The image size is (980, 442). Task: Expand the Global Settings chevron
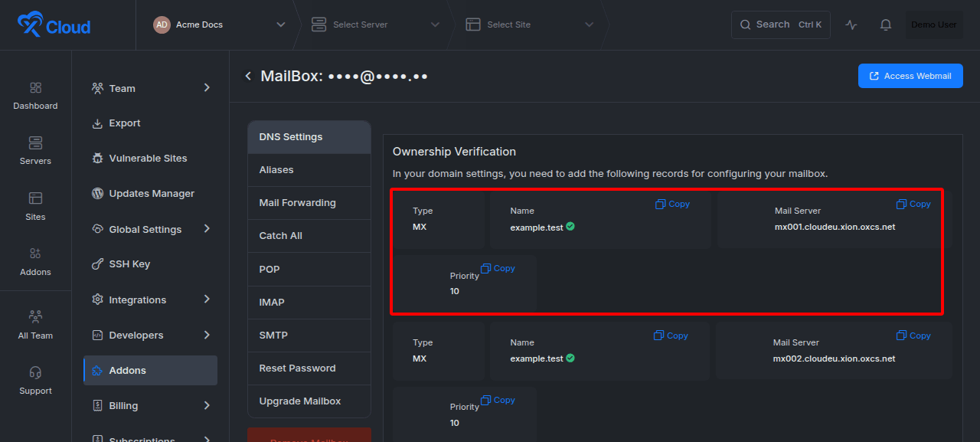[x=207, y=229]
